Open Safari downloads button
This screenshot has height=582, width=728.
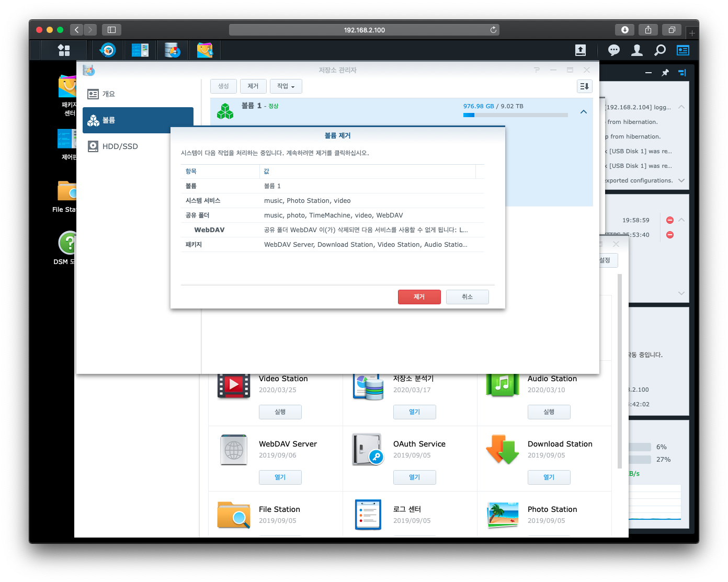624,30
